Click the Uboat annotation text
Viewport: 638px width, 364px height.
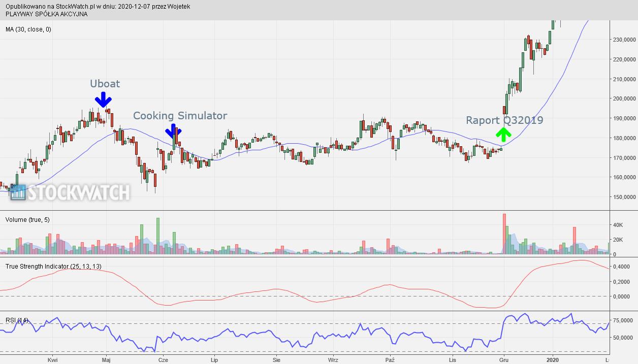(x=105, y=84)
